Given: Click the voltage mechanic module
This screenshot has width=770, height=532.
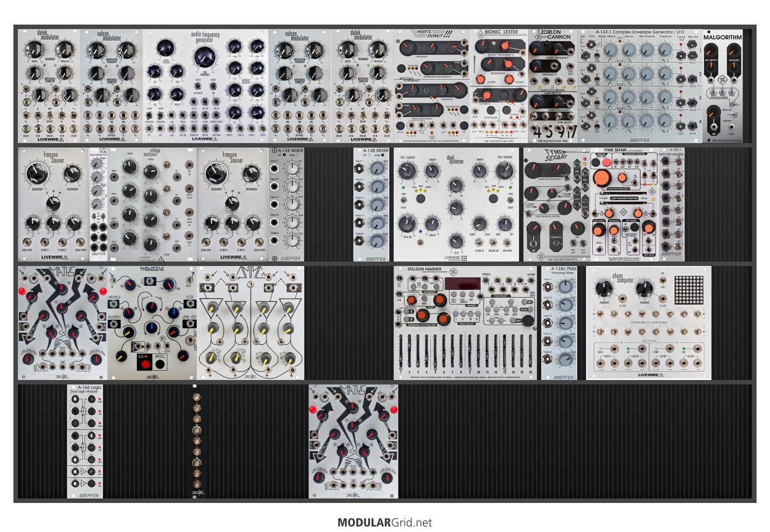Looking at the screenshot, I should 152,204.
